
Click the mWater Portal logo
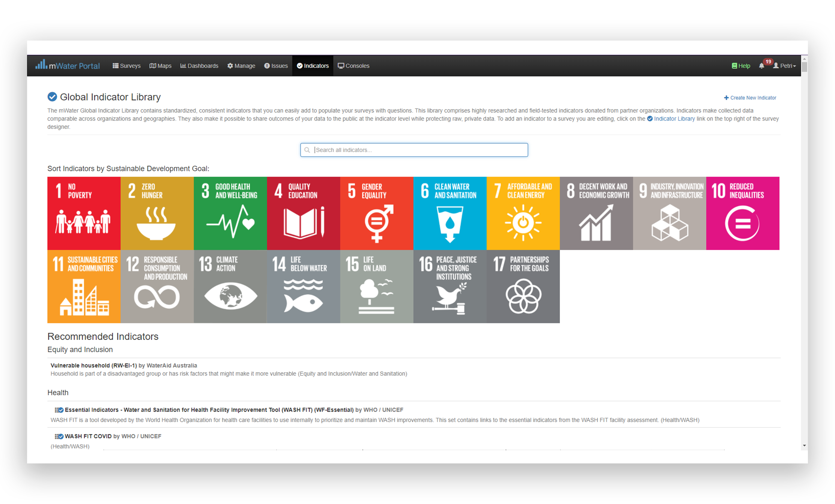68,65
